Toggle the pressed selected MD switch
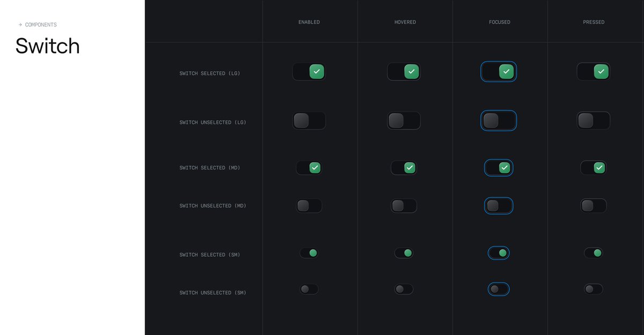Viewport: 644px width, 335px height. pos(594,168)
